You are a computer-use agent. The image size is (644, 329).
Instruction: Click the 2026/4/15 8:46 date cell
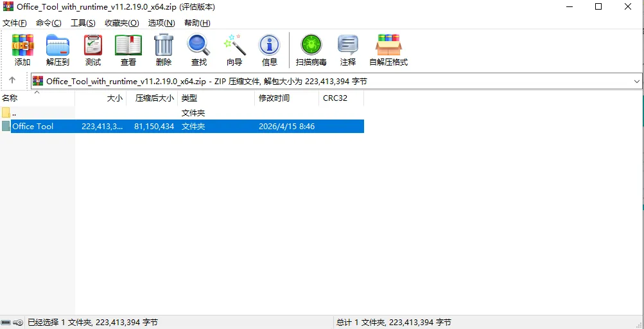click(x=286, y=126)
